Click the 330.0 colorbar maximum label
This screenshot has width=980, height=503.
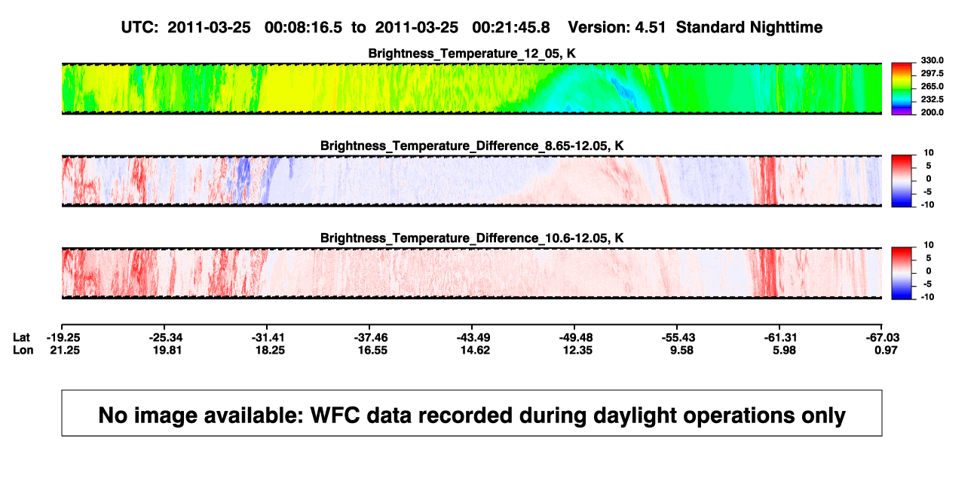pos(933,60)
